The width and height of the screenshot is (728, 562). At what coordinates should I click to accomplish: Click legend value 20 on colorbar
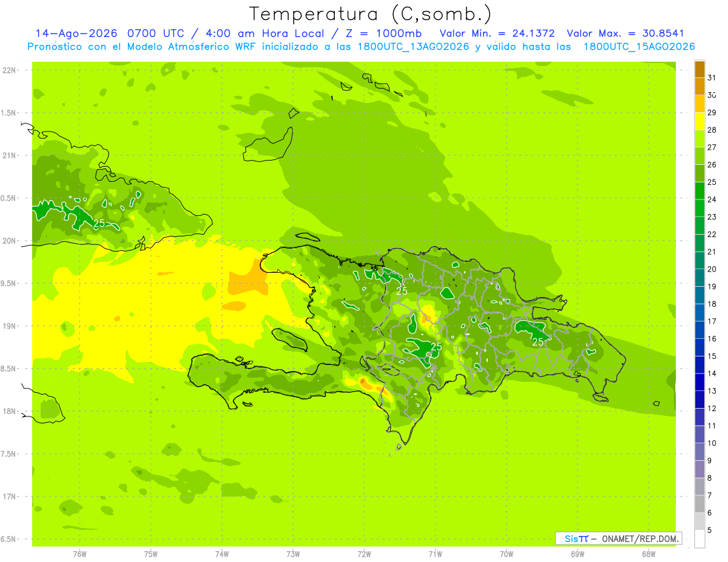(712, 269)
